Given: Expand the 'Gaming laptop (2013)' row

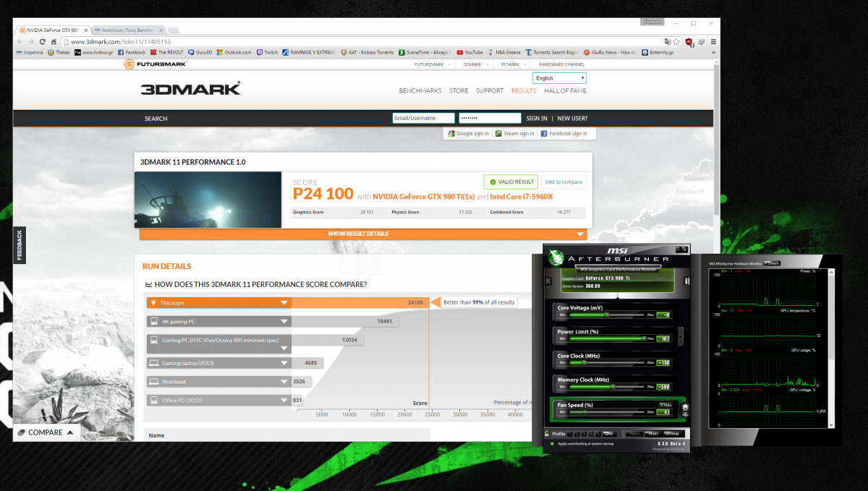Looking at the screenshot, I should tap(284, 363).
